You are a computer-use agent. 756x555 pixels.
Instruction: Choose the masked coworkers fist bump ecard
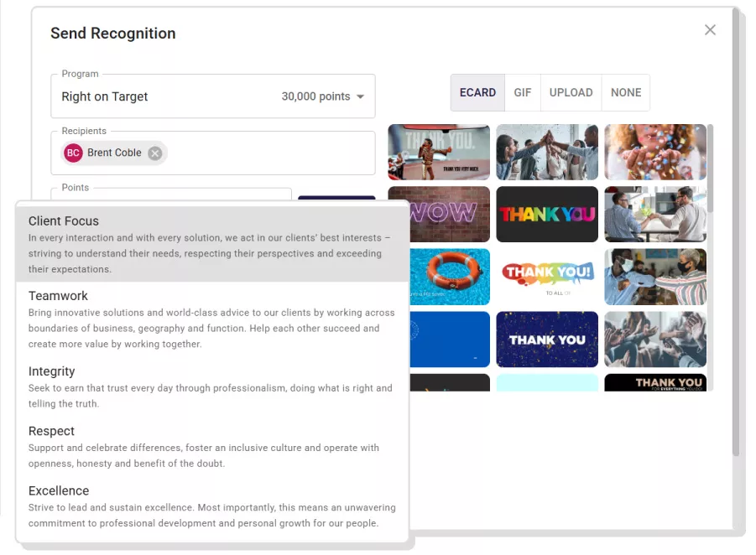click(655, 277)
